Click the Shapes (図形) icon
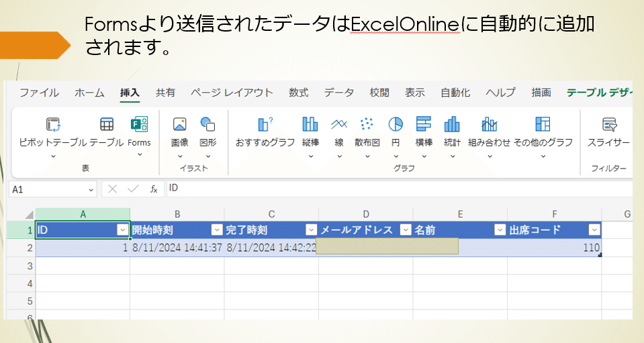Viewport: 644px width, 343px height. (208, 124)
